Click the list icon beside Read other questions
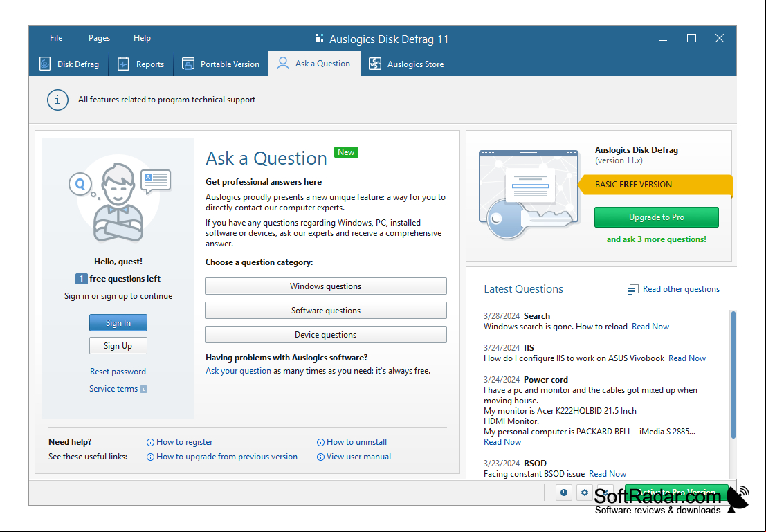Image resolution: width=766 pixels, height=532 pixels. tap(633, 290)
